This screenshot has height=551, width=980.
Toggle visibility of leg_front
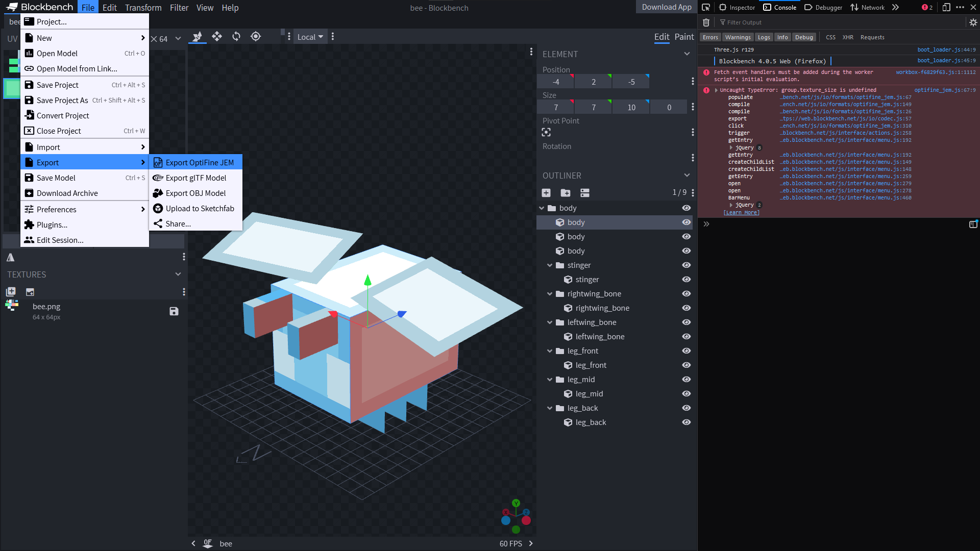click(687, 350)
